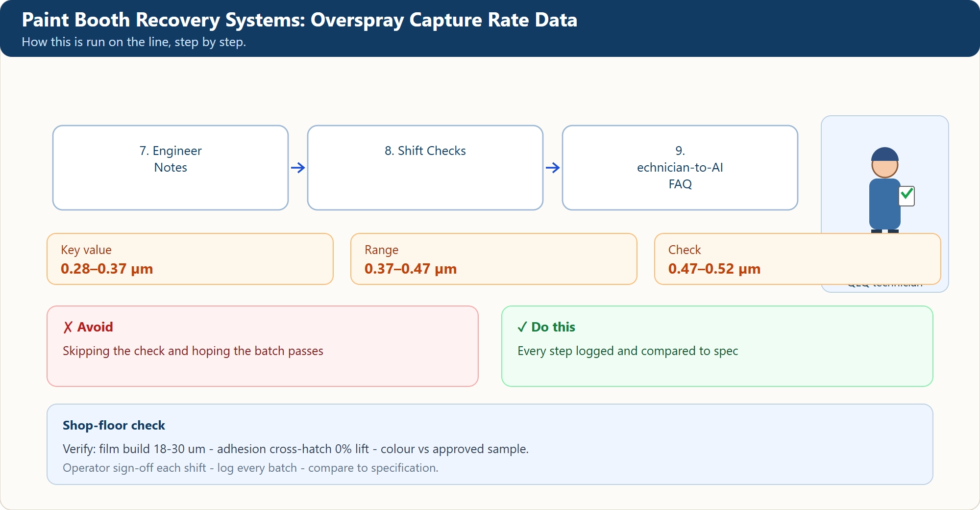Click the Paint Booth Recovery Systems title
Screen dimensions: 980x510
click(299, 20)
